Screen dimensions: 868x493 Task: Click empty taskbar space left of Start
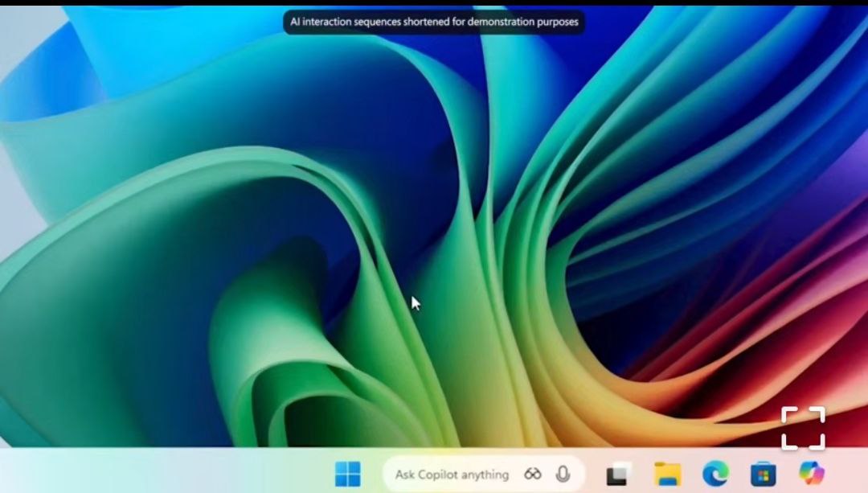pyautogui.click(x=161, y=473)
